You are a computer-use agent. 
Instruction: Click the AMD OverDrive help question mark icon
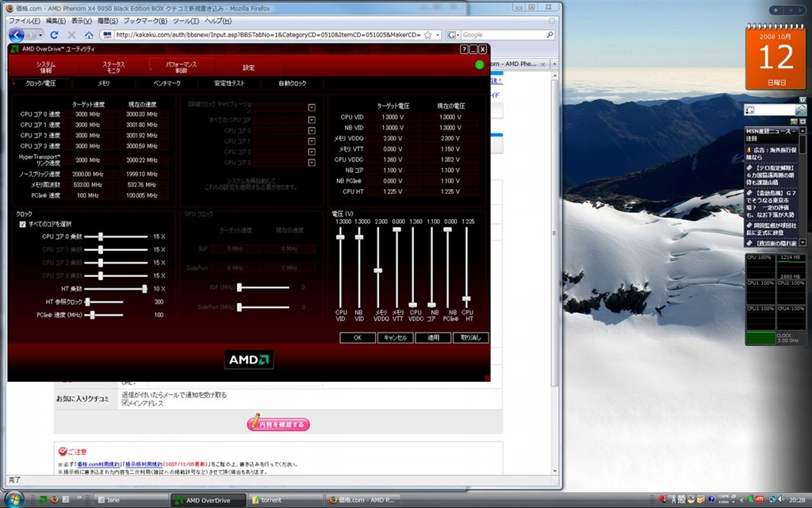pos(464,49)
